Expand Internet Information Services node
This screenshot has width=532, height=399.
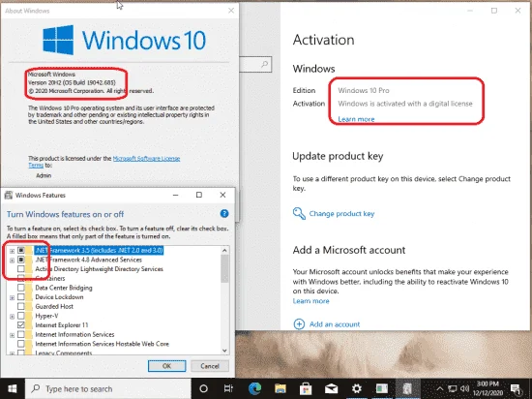[x=12, y=335]
